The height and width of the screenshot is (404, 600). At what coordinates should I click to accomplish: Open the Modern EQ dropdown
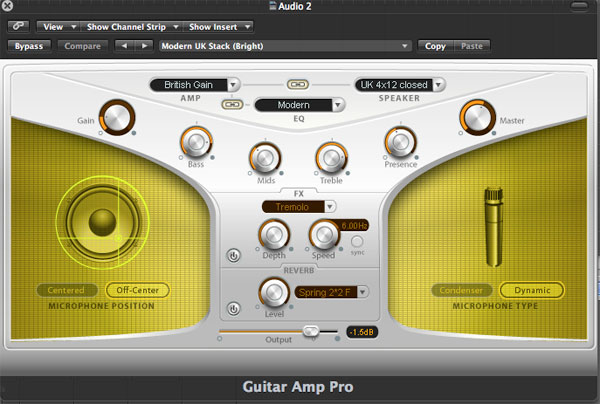pos(299,105)
